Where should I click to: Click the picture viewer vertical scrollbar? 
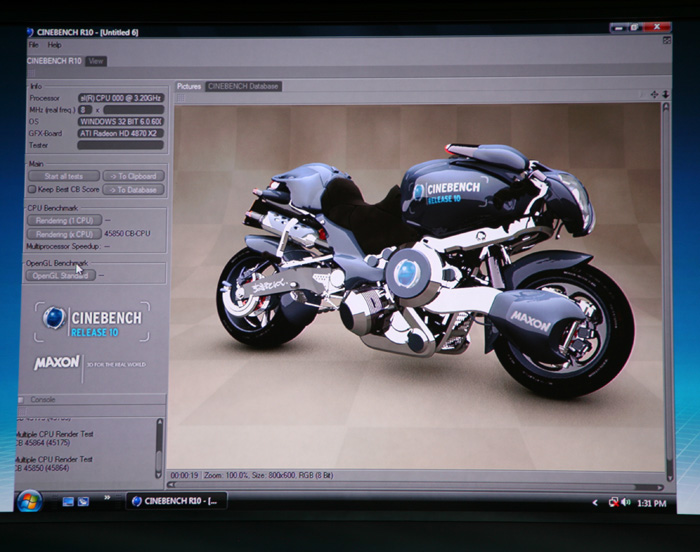tap(667, 290)
